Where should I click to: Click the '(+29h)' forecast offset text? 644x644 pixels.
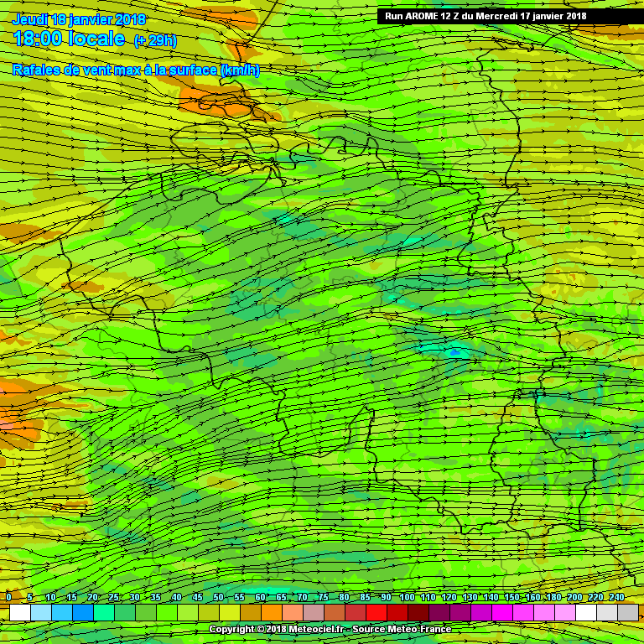(155, 40)
